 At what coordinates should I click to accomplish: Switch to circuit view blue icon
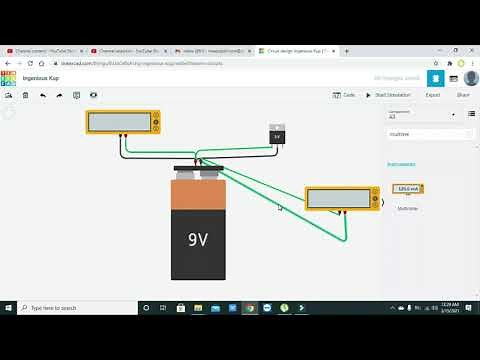pos(436,78)
